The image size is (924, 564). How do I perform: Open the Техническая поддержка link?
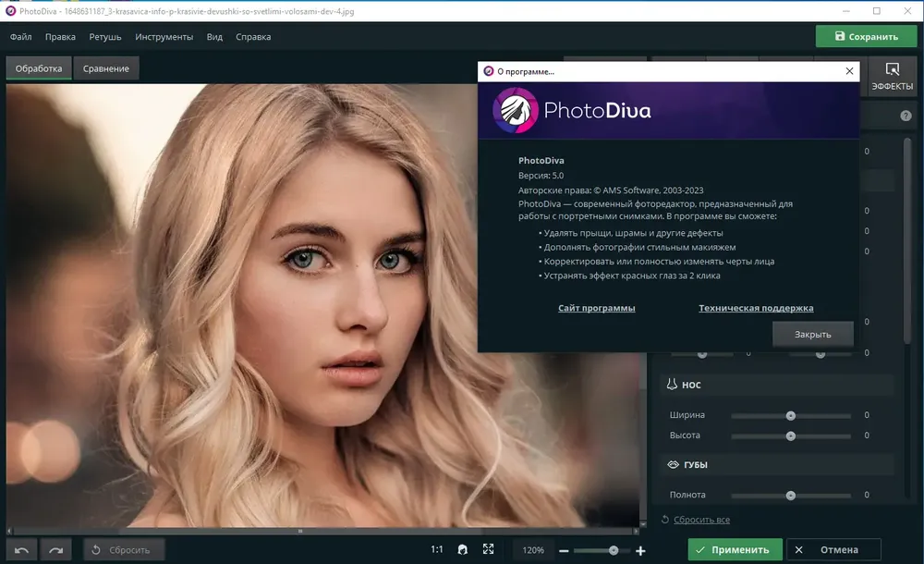756,308
